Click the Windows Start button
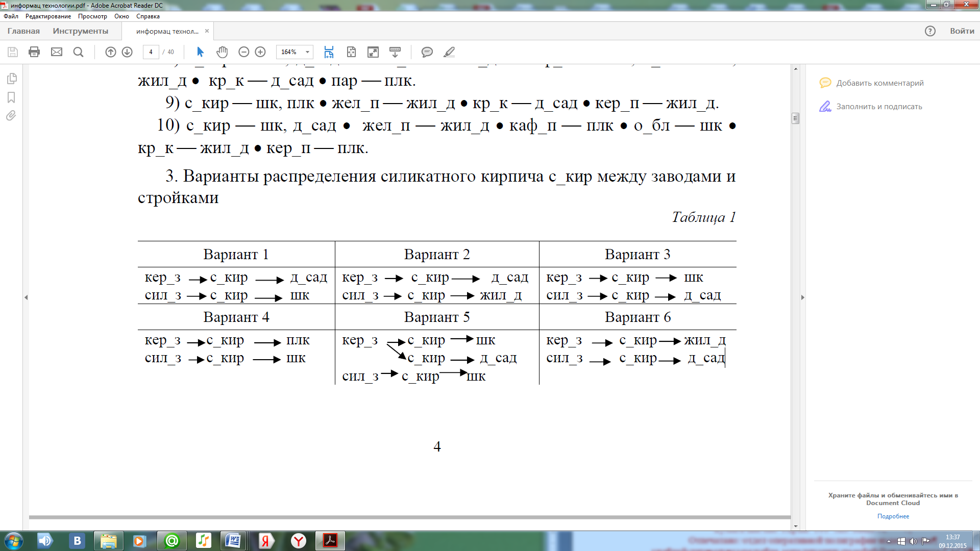Image resolution: width=980 pixels, height=551 pixels. coord(13,541)
